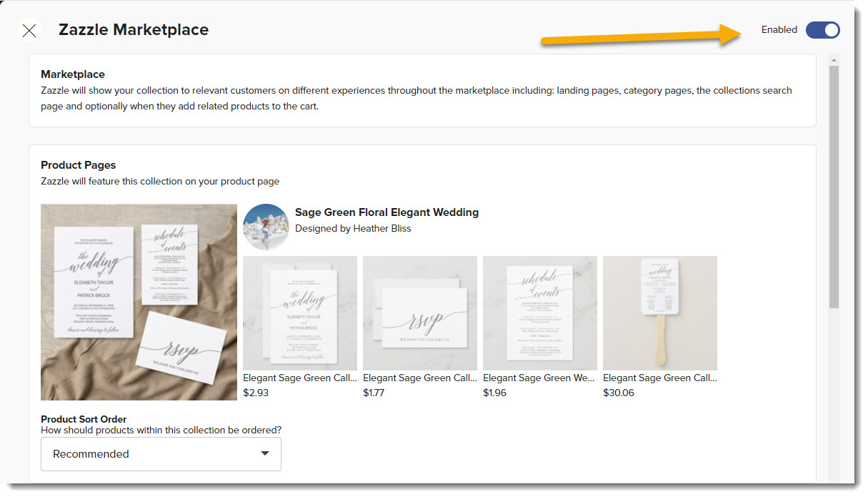Click the $1.96 price
The image size is (868, 497).
(494, 393)
